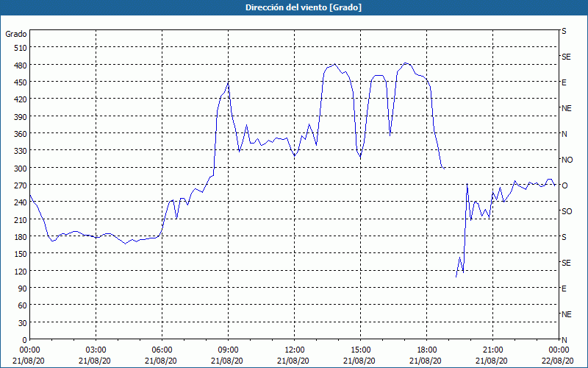Select the 'S' compass label level with 180

coord(564,237)
